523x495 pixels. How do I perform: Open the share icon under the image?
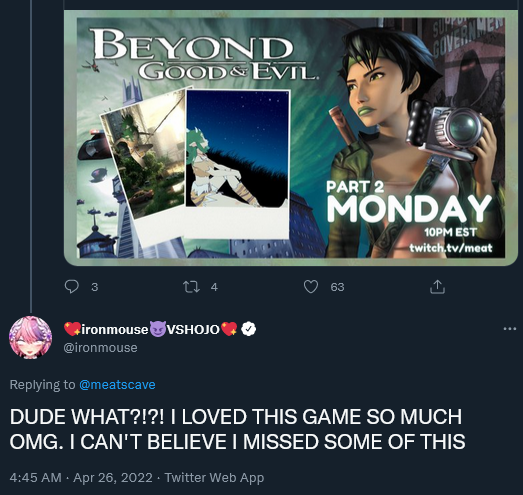(437, 287)
